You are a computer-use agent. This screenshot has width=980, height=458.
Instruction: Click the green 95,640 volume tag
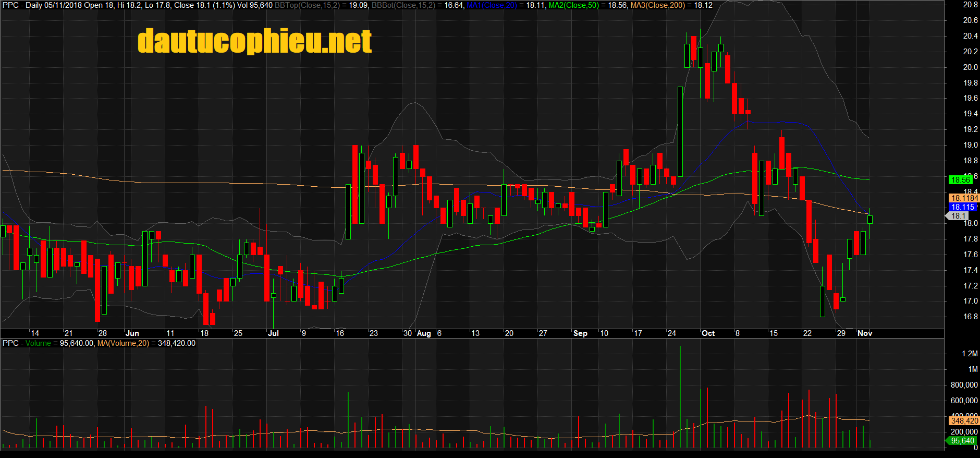coord(962,441)
